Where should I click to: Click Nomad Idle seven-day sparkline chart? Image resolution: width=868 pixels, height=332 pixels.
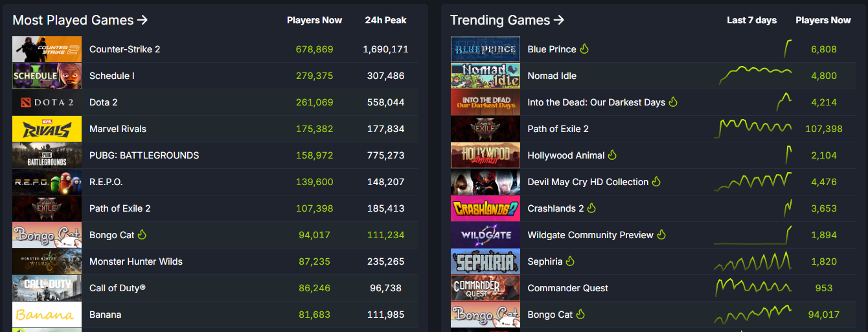755,75
